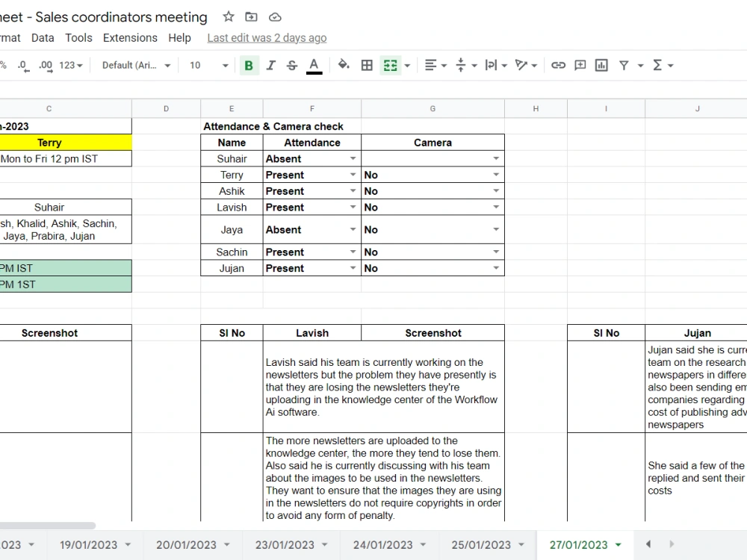747x560 pixels.
Task: Open the 27/01/2023 tab options arrow
Action: (x=619, y=545)
